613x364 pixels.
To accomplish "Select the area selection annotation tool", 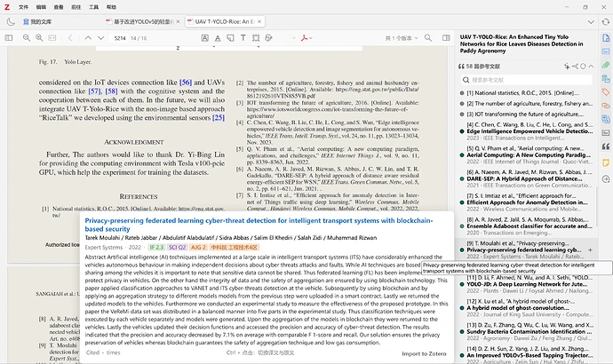I will tap(256, 38).
